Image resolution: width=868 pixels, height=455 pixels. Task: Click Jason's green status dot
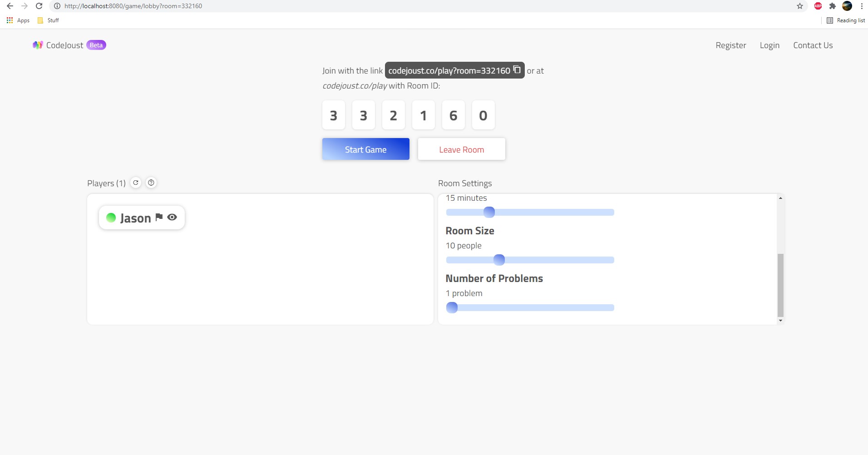click(x=111, y=218)
